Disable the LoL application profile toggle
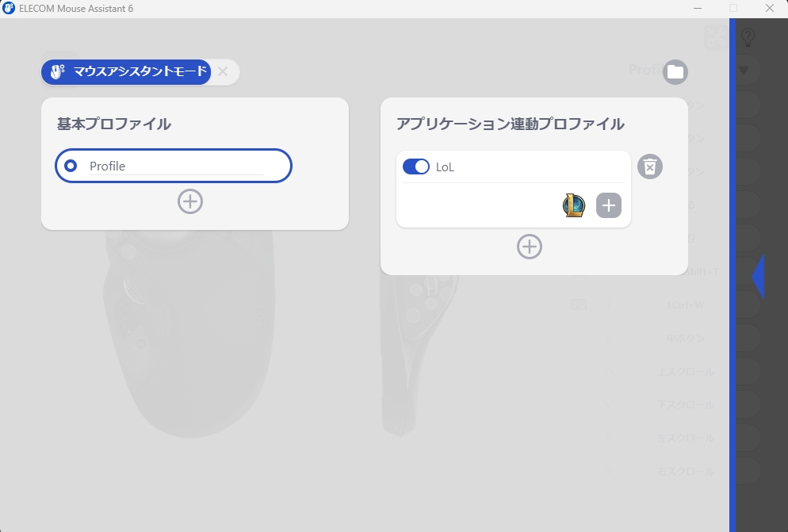Screen dimensions: 788x532 415,166
